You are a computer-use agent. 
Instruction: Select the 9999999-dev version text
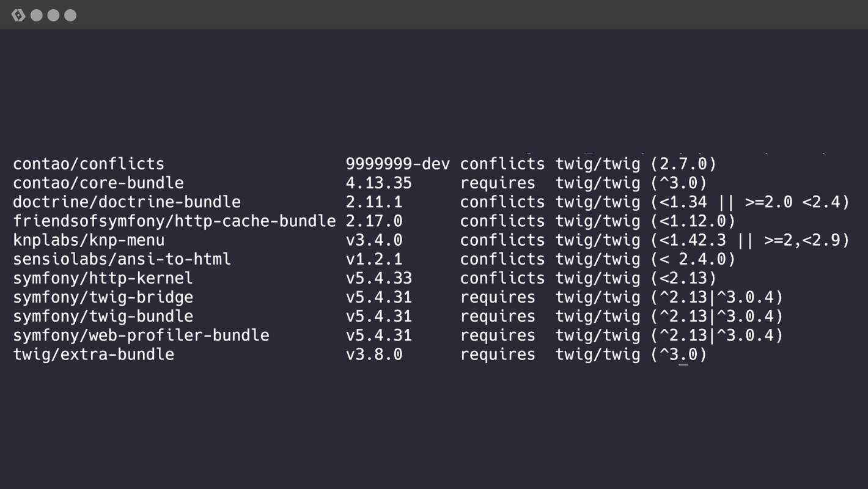[x=398, y=163]
